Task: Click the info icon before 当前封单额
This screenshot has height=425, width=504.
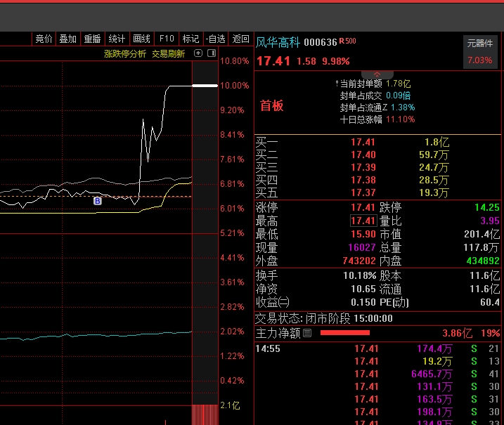Action: pos(337,84)
